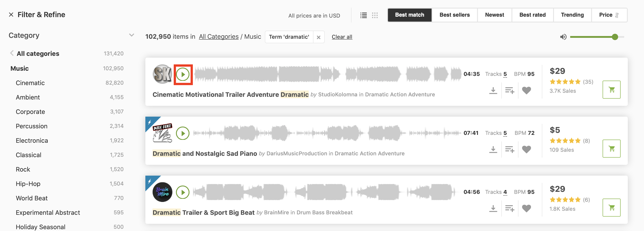This screenshot has height=231, width=644.
Task: Play the Dramatic and Nostalgic Sad Piano preview
Action: (183, 133)
